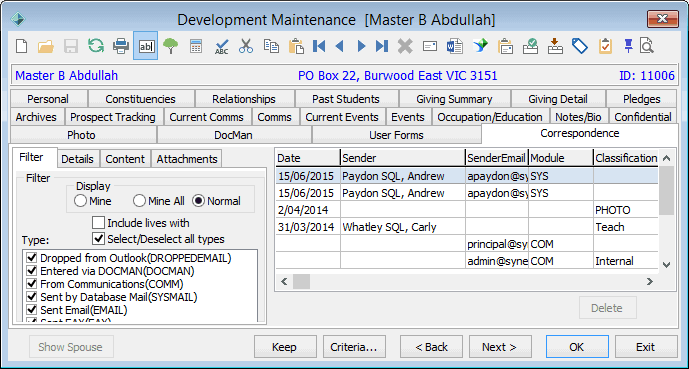Click the tray with green checkmark icon
Screen dimensions: 689x369
coord(530,46)
